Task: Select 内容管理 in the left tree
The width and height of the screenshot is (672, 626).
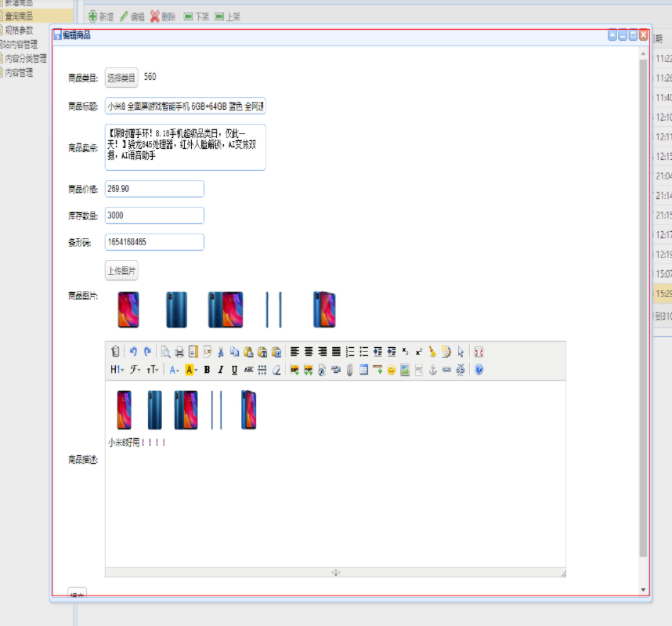Action: (x=19, y=72)
